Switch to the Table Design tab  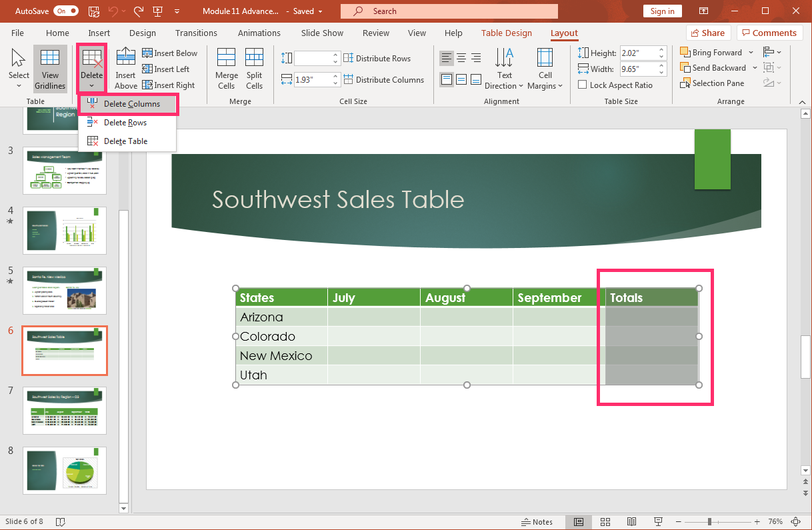tap(507, 33)
